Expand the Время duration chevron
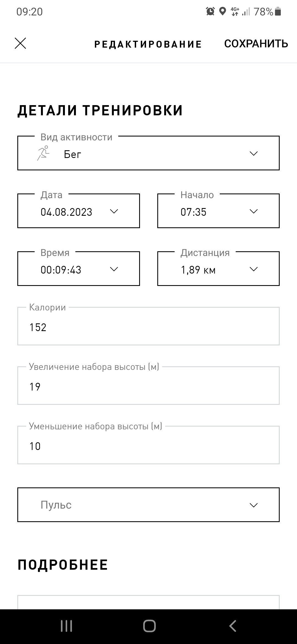297x644 pixels. [114, 269]
